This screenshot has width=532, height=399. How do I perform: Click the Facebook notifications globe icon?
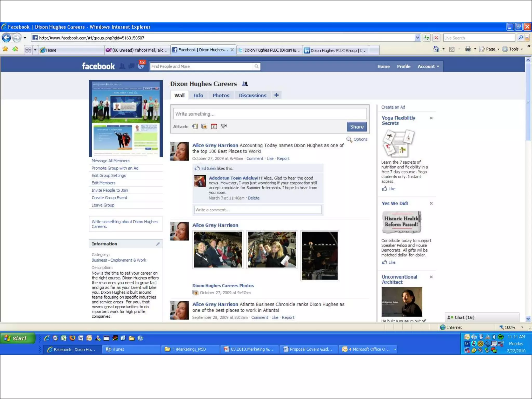141,66
